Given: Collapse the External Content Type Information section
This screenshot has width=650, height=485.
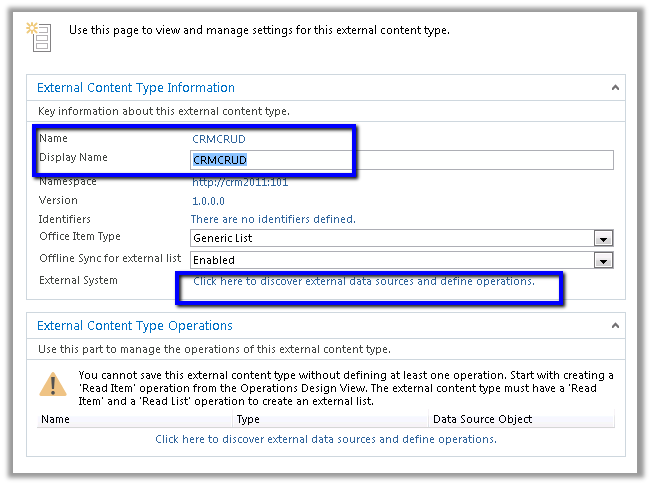Looking at the screenshot, I should [x=613, y=88].
